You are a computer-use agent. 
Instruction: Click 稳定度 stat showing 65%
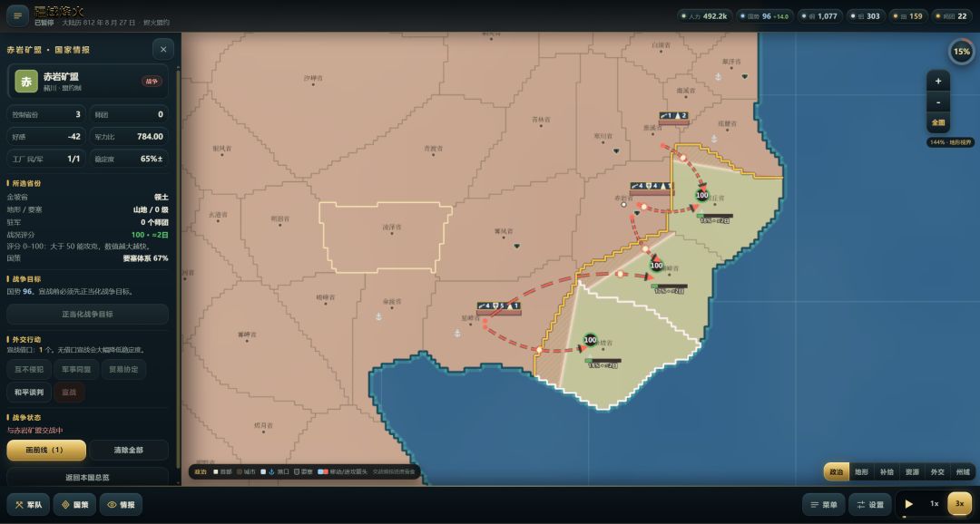coord(129,159)
